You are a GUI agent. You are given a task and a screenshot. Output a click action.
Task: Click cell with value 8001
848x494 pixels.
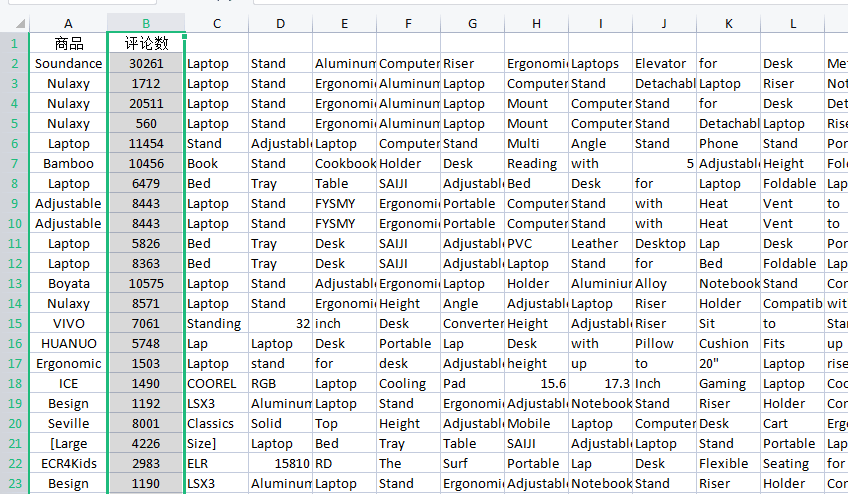[x=146, y=424]
